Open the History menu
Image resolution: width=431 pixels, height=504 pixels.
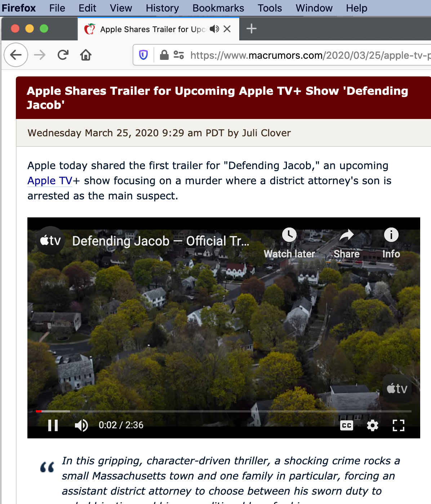pos(163,8)
